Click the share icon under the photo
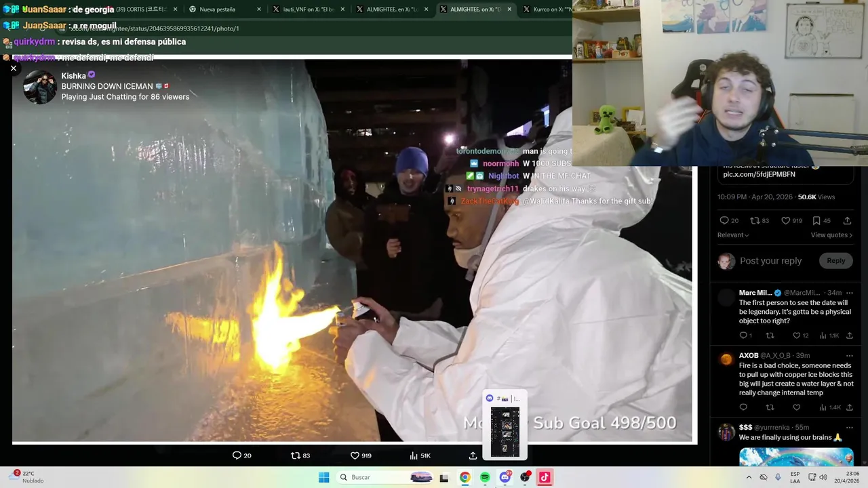The width and height of the screenshot is (868, 488). click(x=473, y=455)
